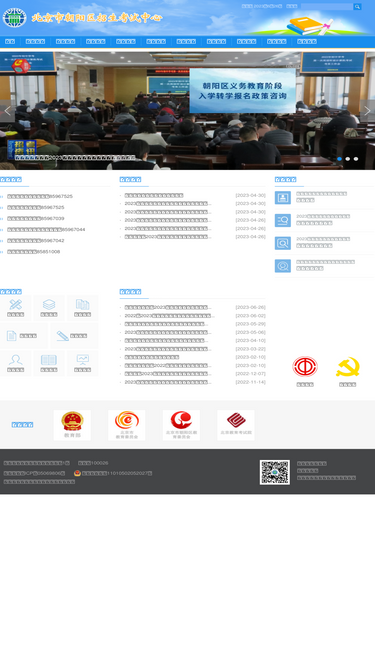This screenshot has width=375, height=667.
Task: Open the 北京教育考试院 link logo
Action: pyautogui.click(x=236, y=425)
